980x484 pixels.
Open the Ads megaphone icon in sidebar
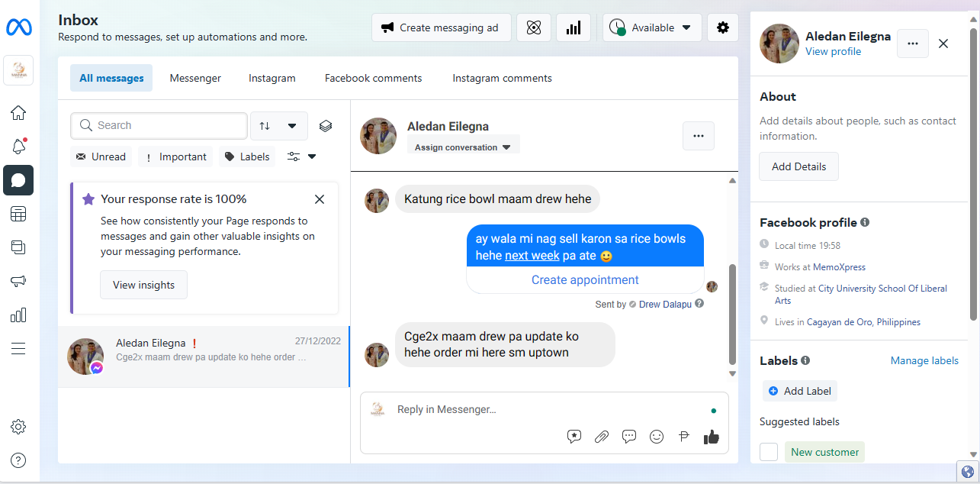[x=18, y=281]
